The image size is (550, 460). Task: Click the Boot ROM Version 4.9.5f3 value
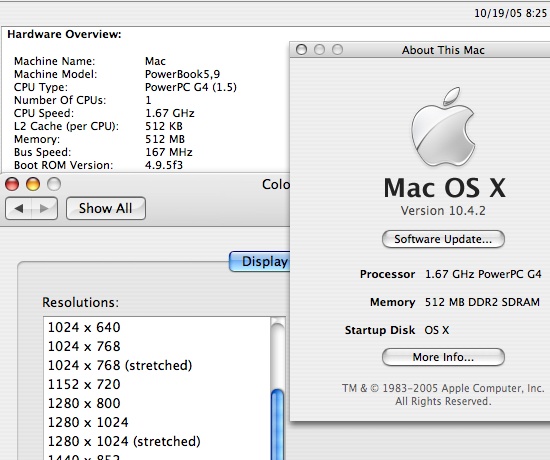pyautogui.click(x=164, y=165)
